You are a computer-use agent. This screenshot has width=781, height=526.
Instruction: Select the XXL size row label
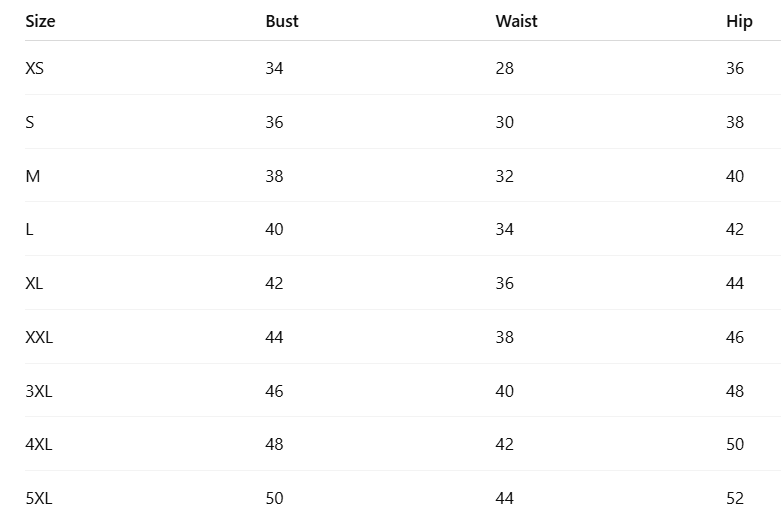click(x=39, y=337)
